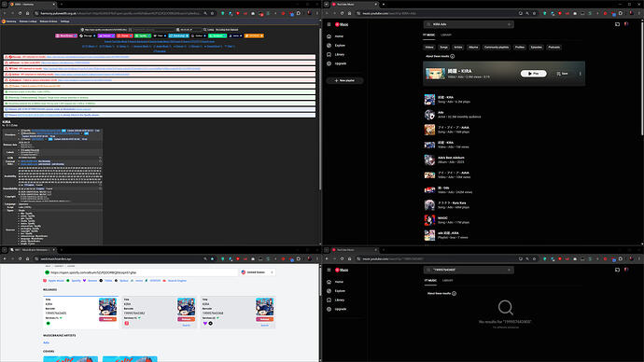
Task: Click Tidal icon on third release card
Action: (x=210, y=324)
